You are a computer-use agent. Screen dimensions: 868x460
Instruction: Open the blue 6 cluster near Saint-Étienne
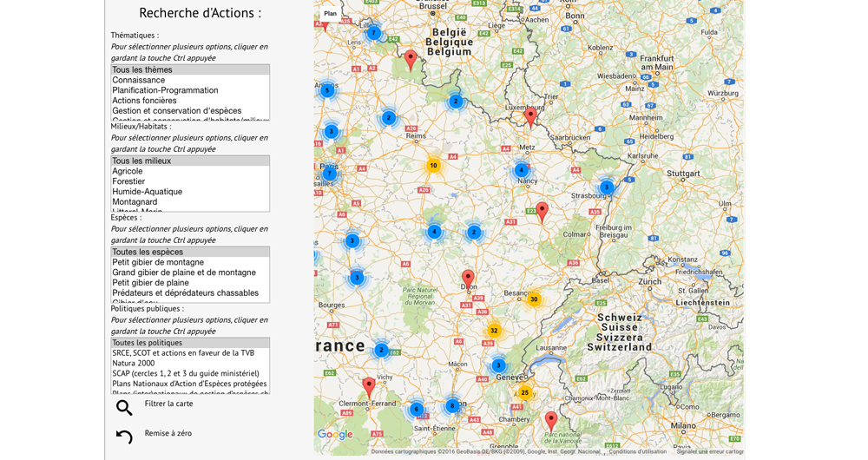point(417,410)
